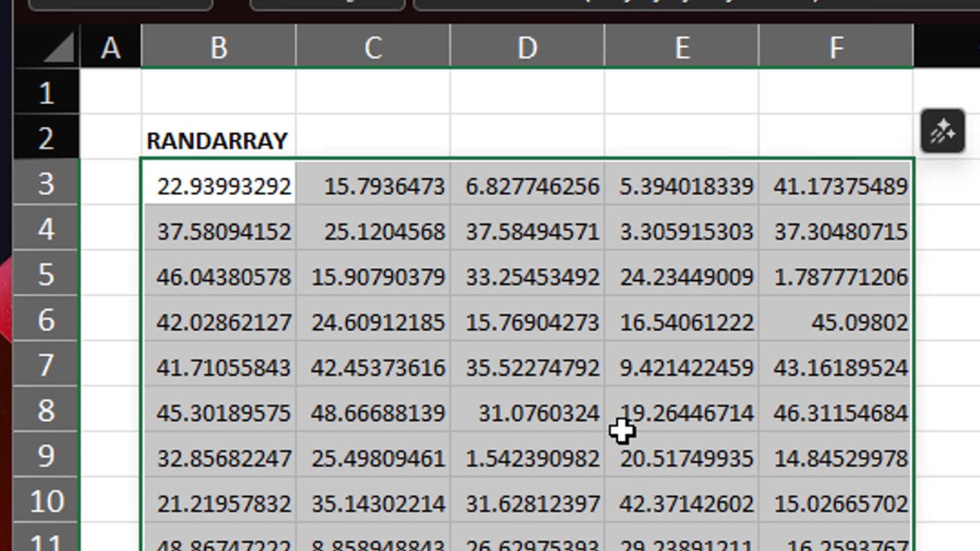
Task: Select column E header
Action: (x=681, y=47)
